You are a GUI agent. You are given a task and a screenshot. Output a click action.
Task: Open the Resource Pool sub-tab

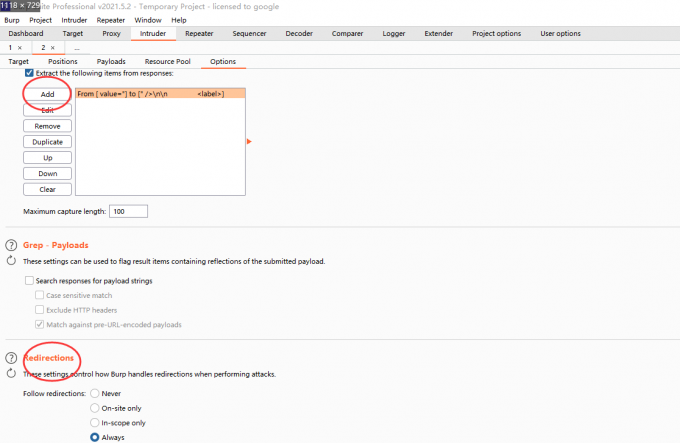pyautogui.click(x=167, y=62)
